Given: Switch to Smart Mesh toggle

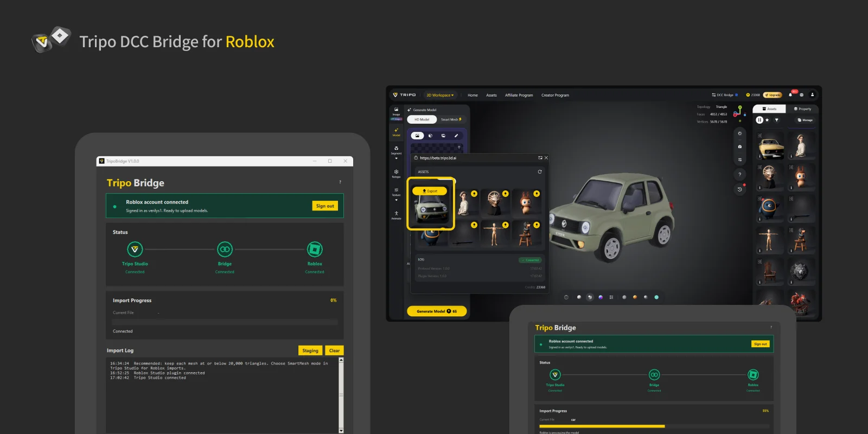Looking at the screenshot, I should pos(451,119).
